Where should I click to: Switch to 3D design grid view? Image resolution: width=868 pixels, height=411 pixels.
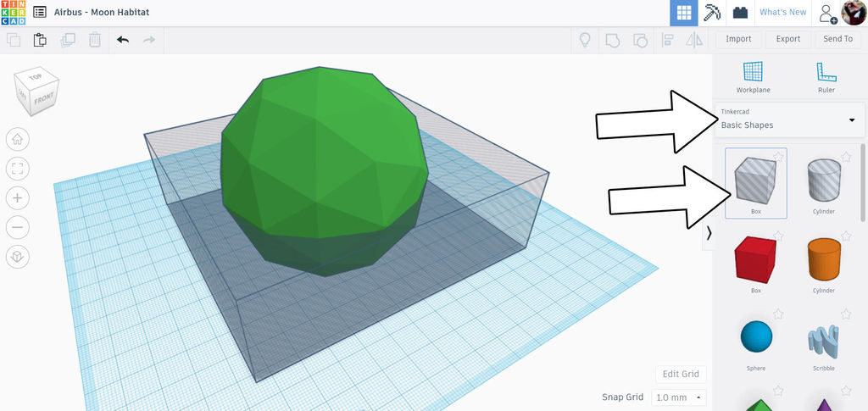tap(684, 14)
